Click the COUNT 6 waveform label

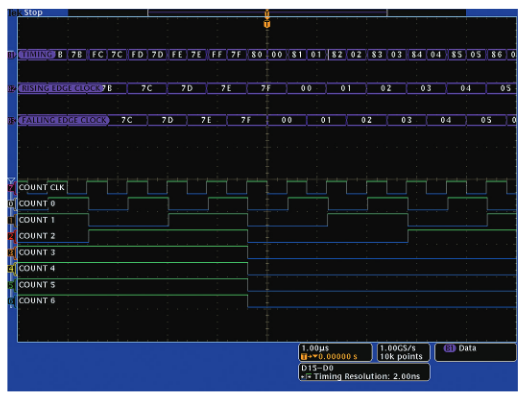(x=37, y=301)
